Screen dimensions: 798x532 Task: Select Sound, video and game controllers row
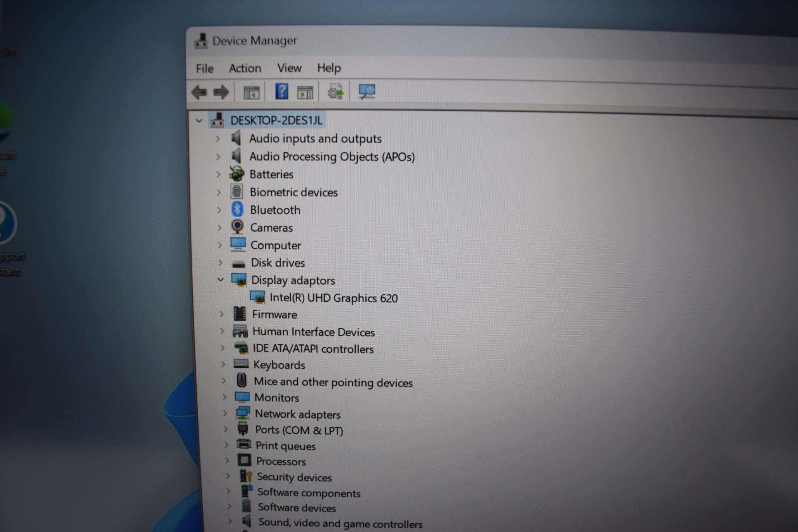click(x=340, y=523)
